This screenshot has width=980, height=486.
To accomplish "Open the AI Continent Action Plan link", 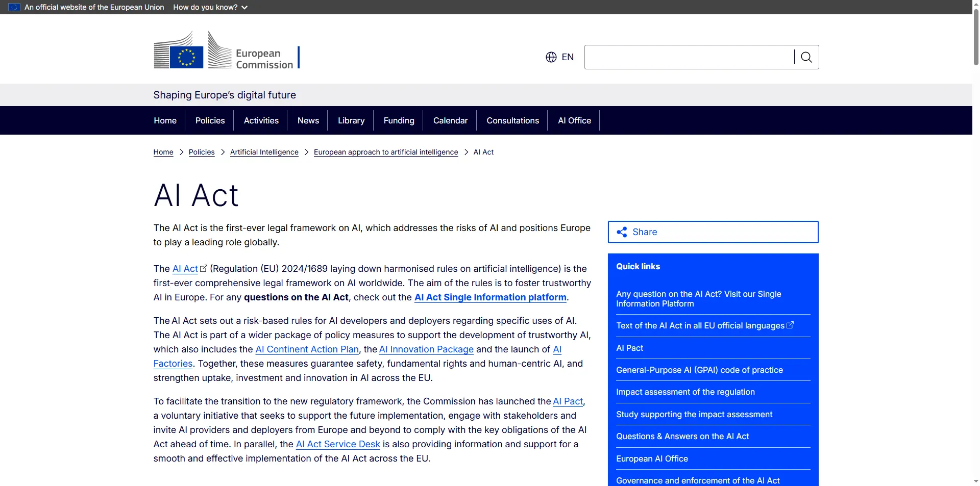I will coord(307,349).
